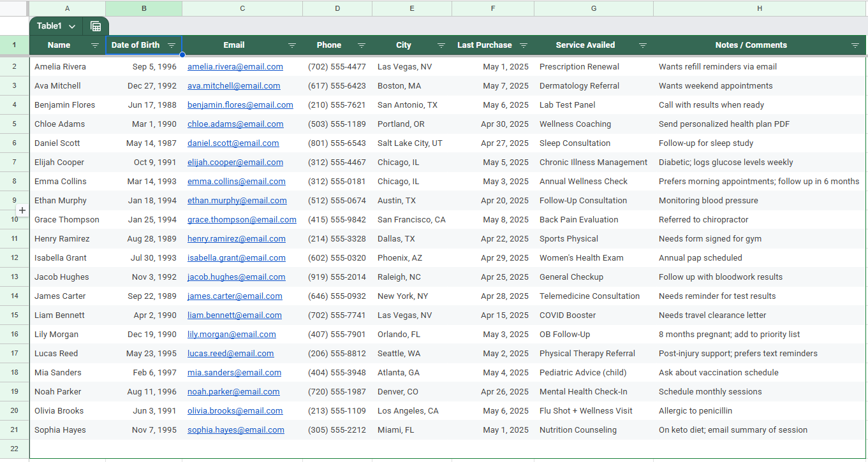Expand the Table1 dropdown arrow
868x462 pixels.
pyautogui.click(x=72, y=27)
